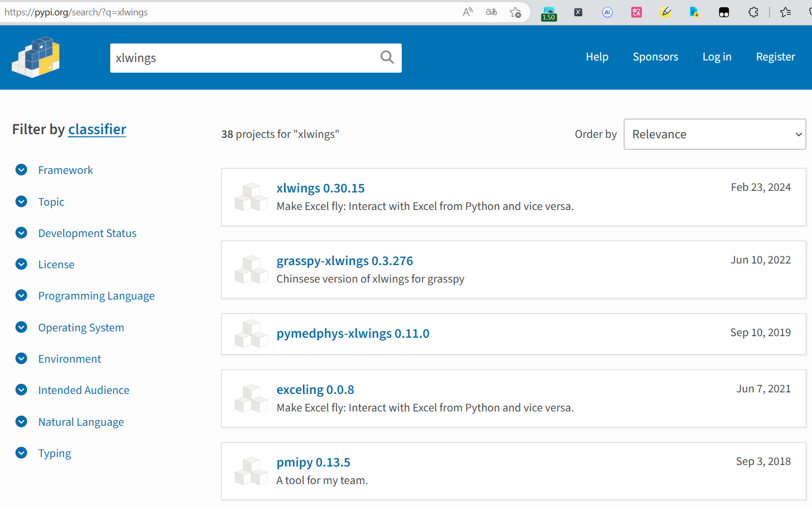This screenshot has height=509, width=812.
Task: Open the browser extensions puzzle icon
Action: pos(753,12)
